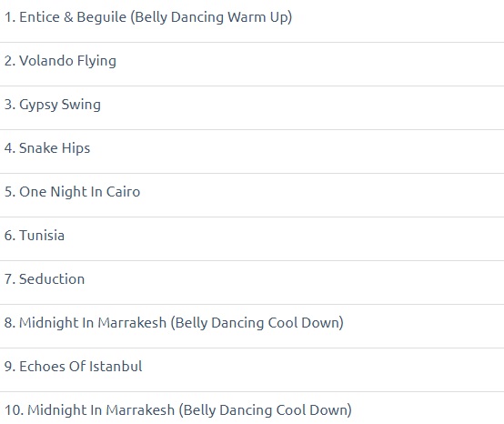This screenshot has height=424, width=504.
Task: Click 'Belly Dancing Cool Down' on track 8
Action: pyautogui.click(x=255, y=323)
